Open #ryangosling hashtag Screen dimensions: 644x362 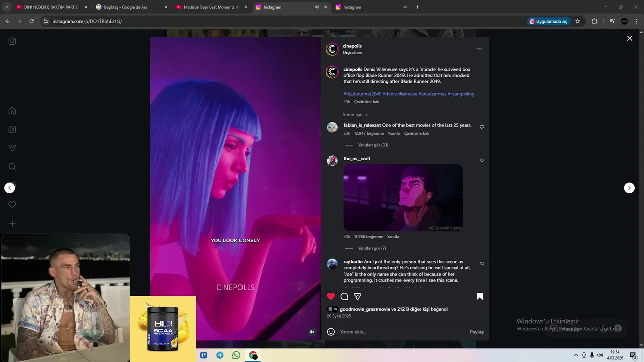tap(461, 94)
